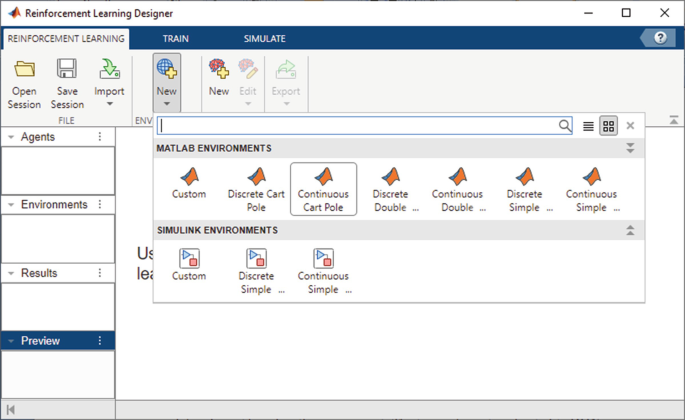Close the environment gallery popup
685x420 pixels.
coord(630,126)
